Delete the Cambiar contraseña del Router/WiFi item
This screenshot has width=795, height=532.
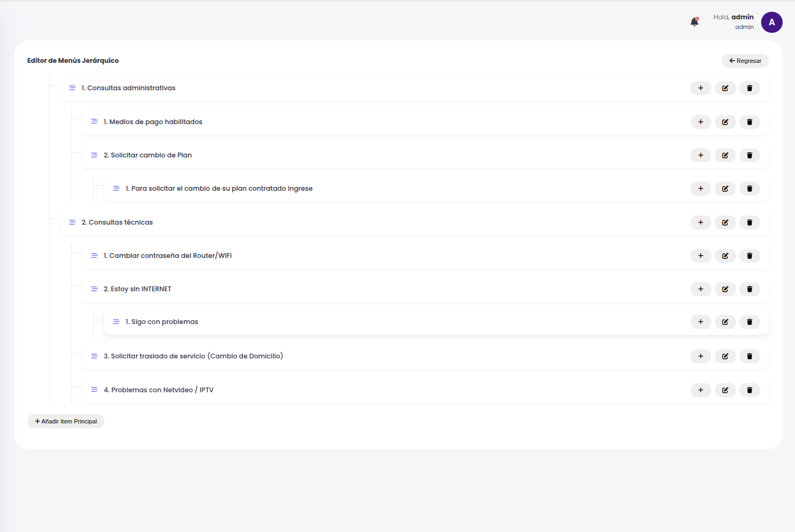(x=749, y=256)
